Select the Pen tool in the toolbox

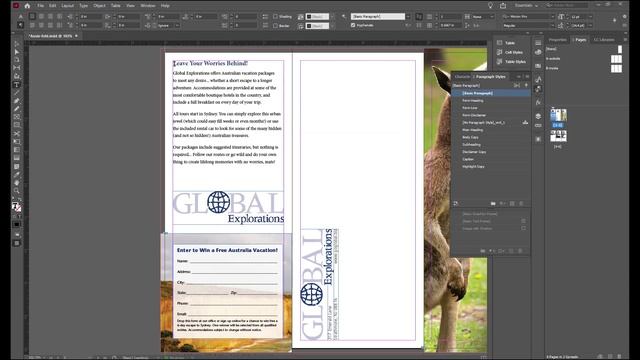tap(17, 101)
